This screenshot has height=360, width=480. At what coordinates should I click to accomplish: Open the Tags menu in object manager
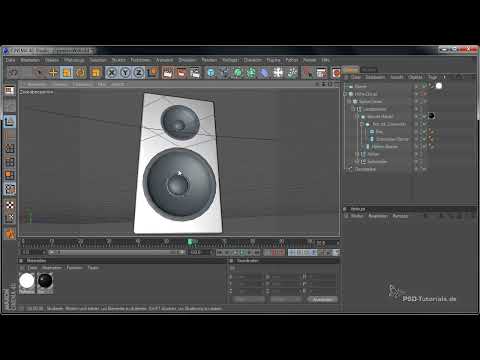[433, 77]
